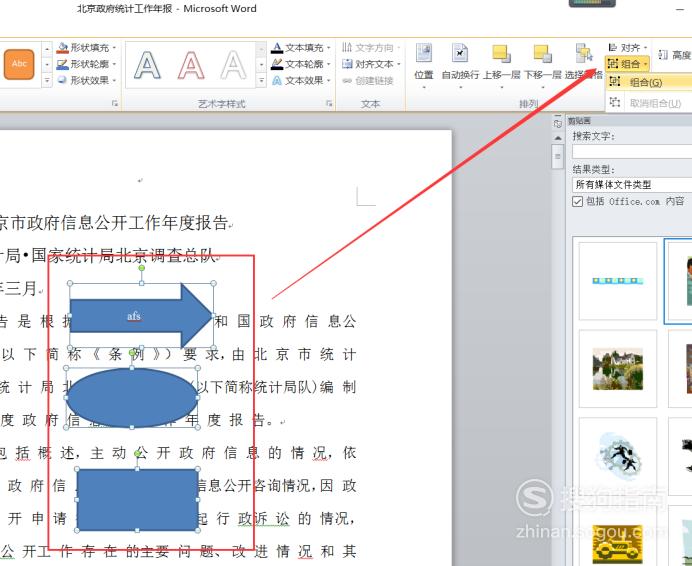The image size is (692, 566).
Task: Apply the red-outline WordArt style A
Action: [x=191, y=65]
